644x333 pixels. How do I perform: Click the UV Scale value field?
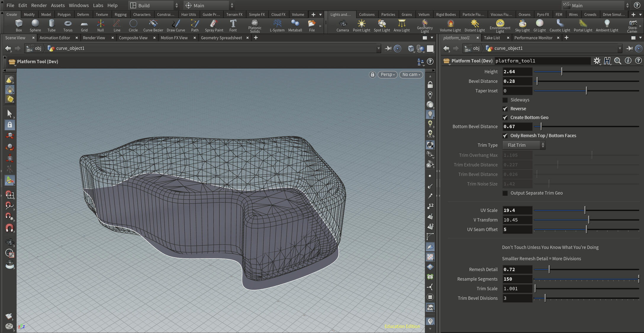click(x=517, y=210)
